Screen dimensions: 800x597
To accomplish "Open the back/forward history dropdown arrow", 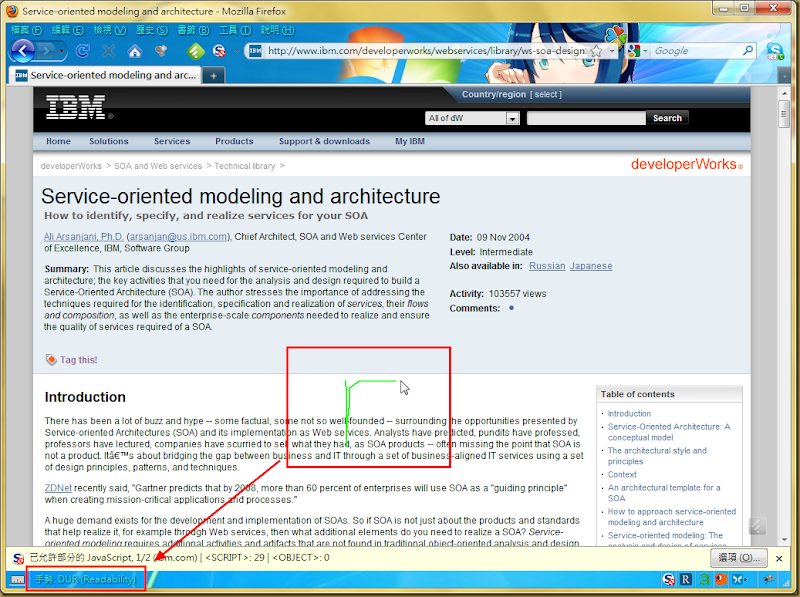I will click(x=62, y=51).
